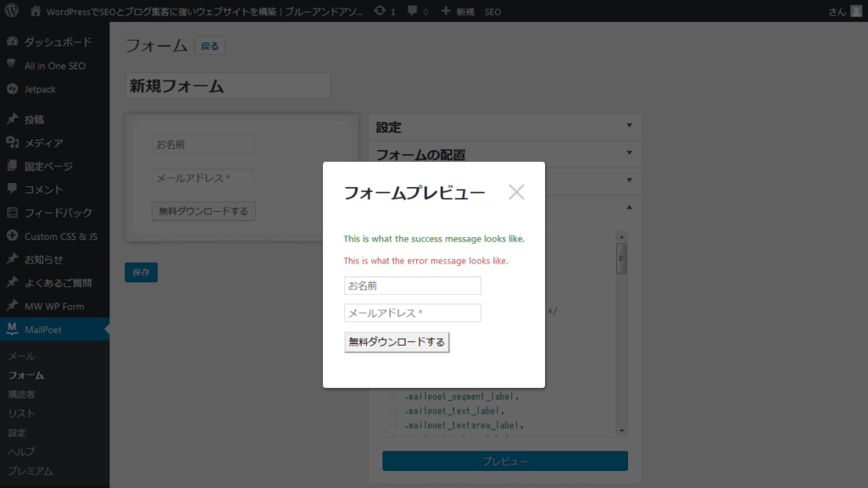
Task: Open the リスト submenu item
Action: click(x=21, y=413)
